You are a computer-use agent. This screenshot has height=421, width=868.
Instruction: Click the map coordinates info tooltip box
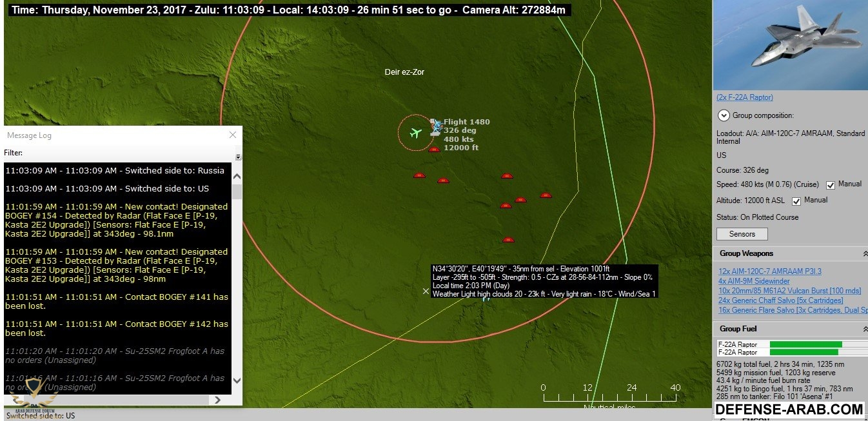click(x=544, y=281)
